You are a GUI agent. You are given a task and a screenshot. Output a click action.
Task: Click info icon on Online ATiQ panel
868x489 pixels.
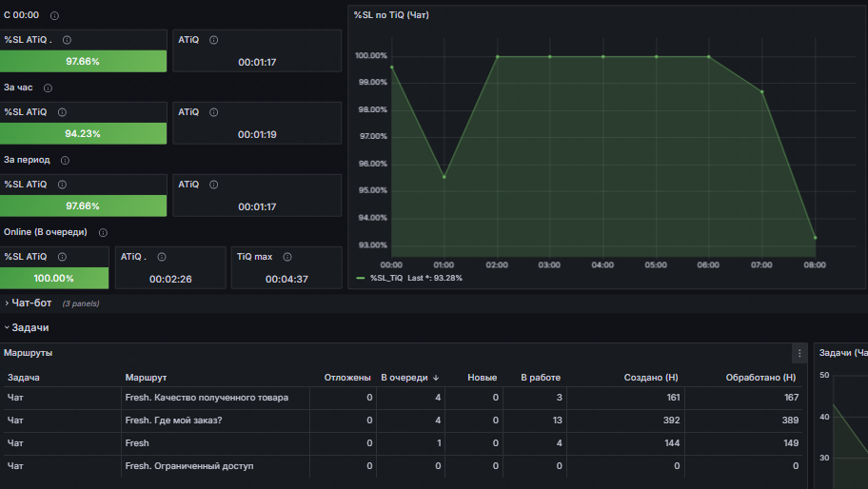tap(161, 257)
